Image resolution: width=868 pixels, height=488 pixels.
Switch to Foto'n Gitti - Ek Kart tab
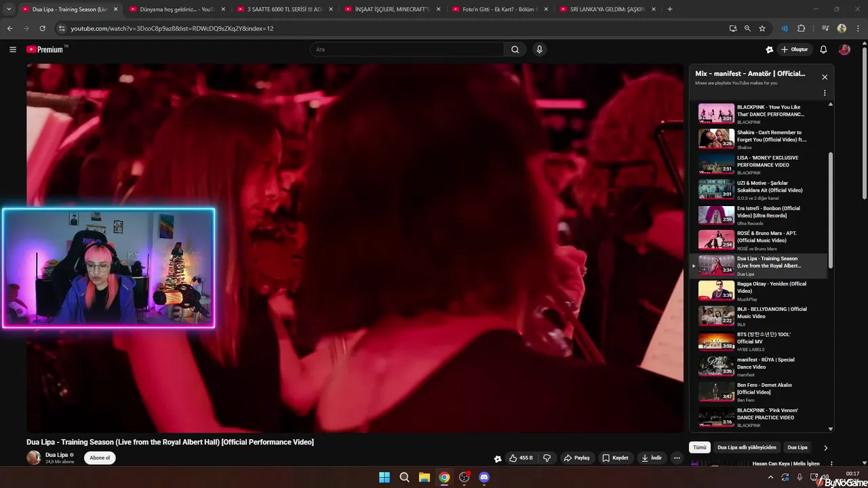pyautogui.click(x=500, y=9)
